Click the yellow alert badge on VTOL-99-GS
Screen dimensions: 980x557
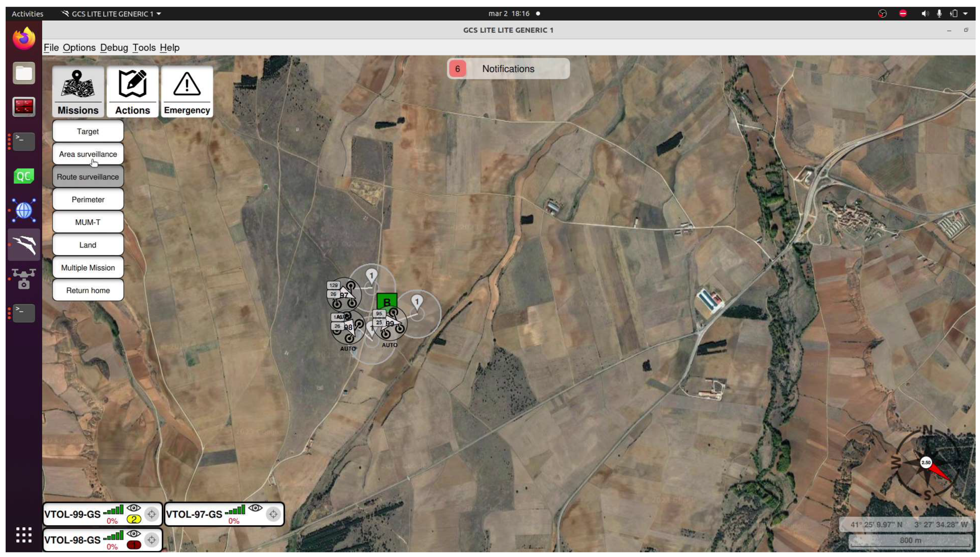(x=134, y=519)
